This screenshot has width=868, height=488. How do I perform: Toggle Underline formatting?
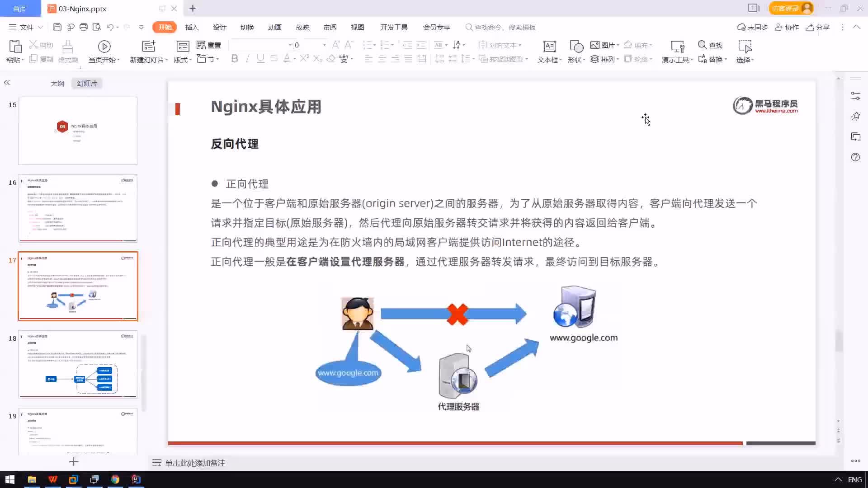click(260, 59)
